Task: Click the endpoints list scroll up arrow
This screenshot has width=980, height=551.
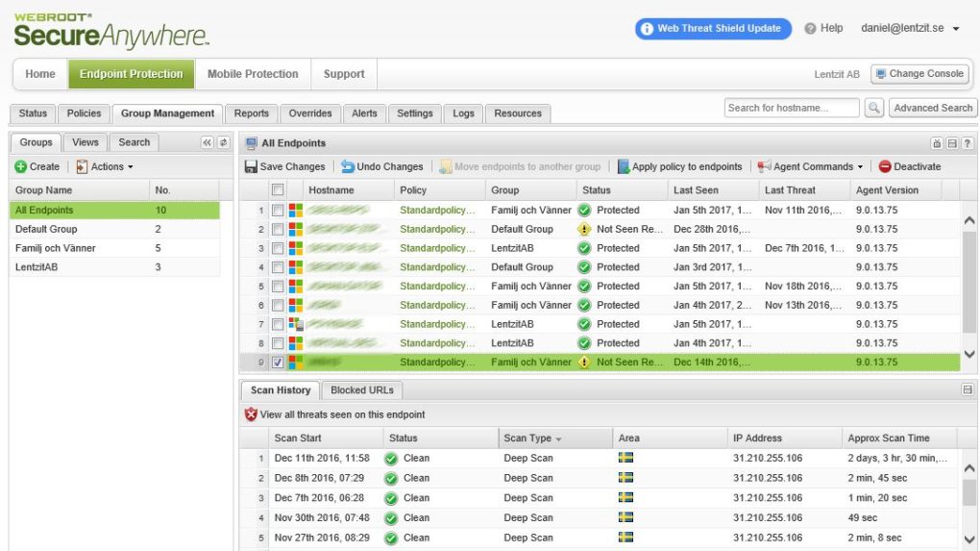Action: [x=969, y=220]
